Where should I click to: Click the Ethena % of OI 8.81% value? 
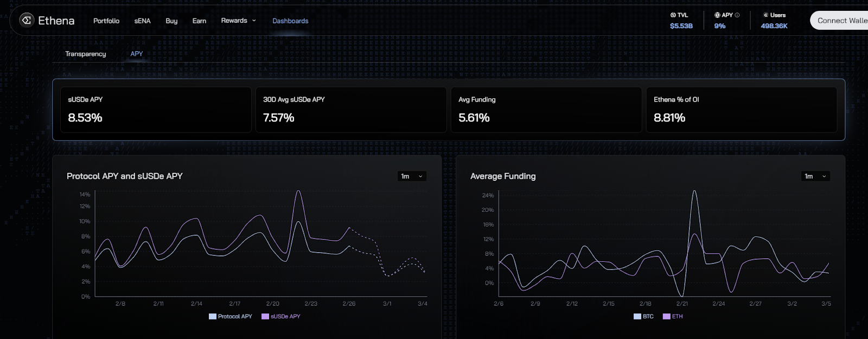click(x=669, y=117)
